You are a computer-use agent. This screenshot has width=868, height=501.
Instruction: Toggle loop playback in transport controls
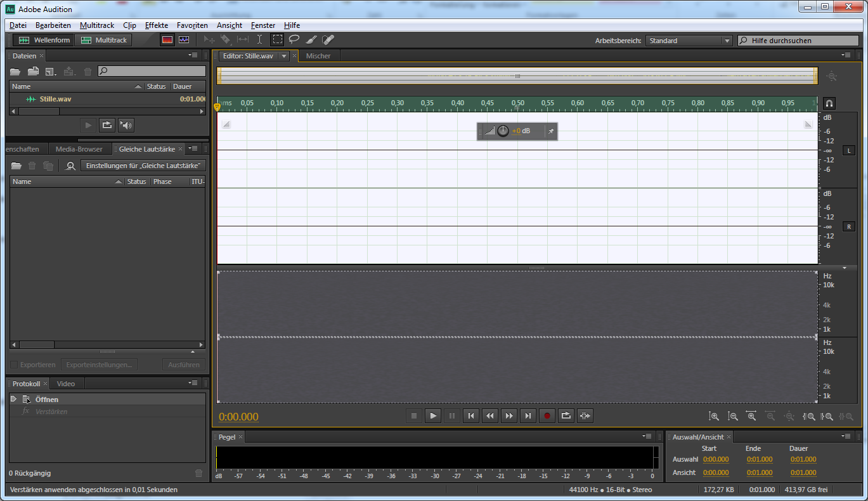coord(566,416)
